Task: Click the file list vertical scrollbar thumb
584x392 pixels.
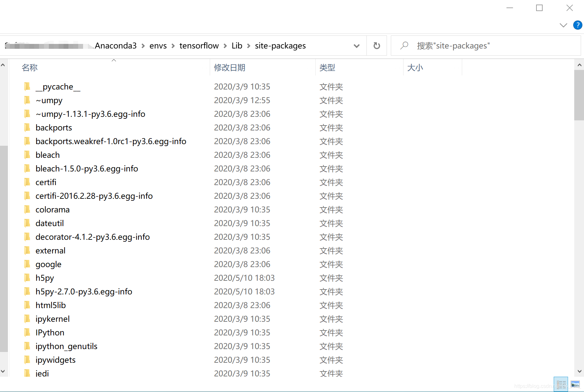Action: [579, 95]
